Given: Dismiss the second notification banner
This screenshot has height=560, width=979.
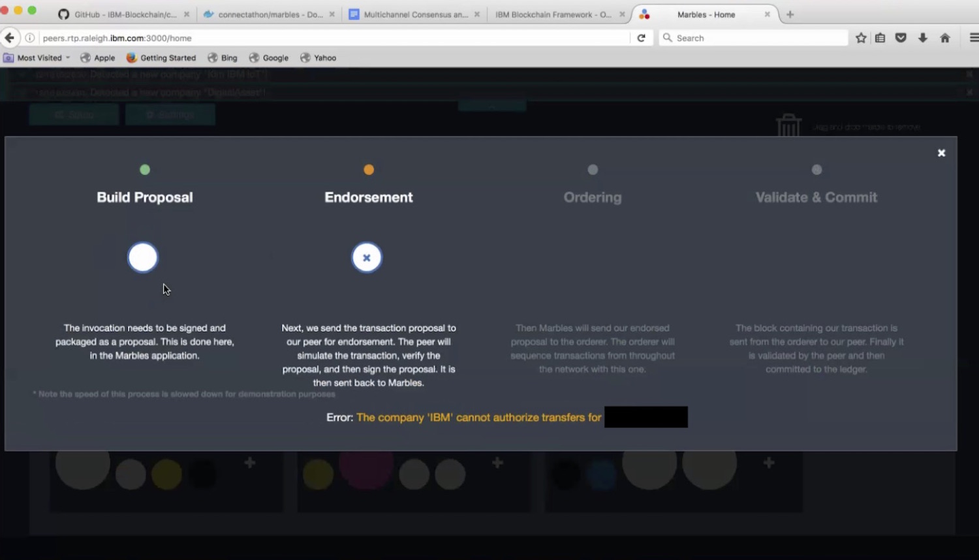Looking at the screenshot, I should click(970, 92).
